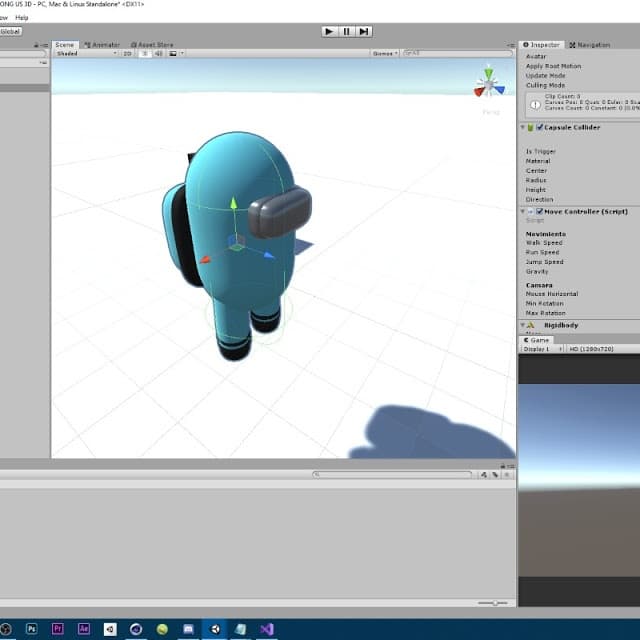Open the HD (1280x720) resolution dropdown
This screenshot has height=640, width=640.
pyautogui.click(x=603, y=349)
